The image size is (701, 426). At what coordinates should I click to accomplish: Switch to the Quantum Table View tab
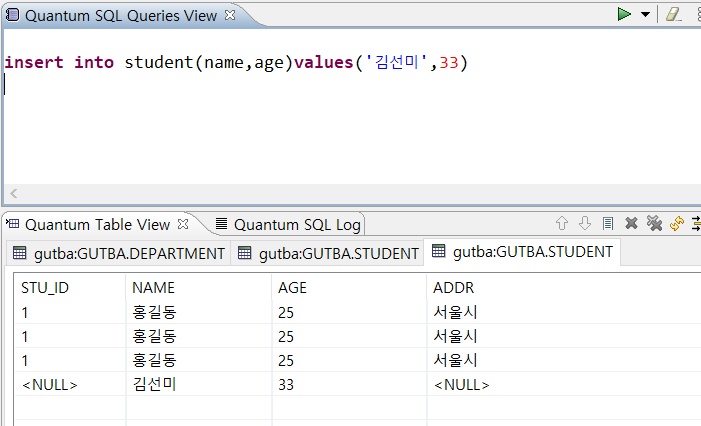(97, 224)
